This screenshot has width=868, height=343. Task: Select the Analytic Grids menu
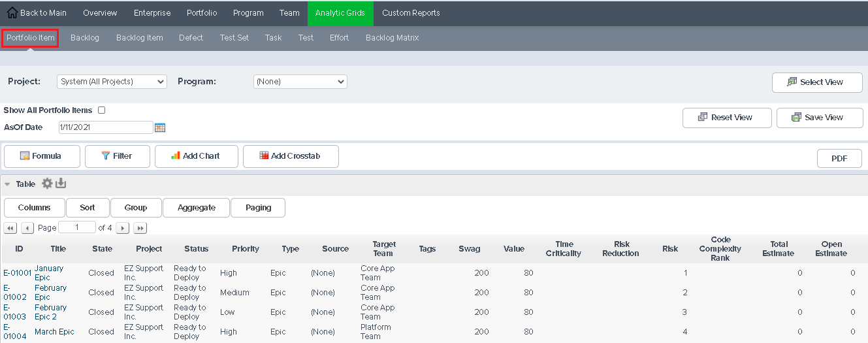tap(340, 13)
